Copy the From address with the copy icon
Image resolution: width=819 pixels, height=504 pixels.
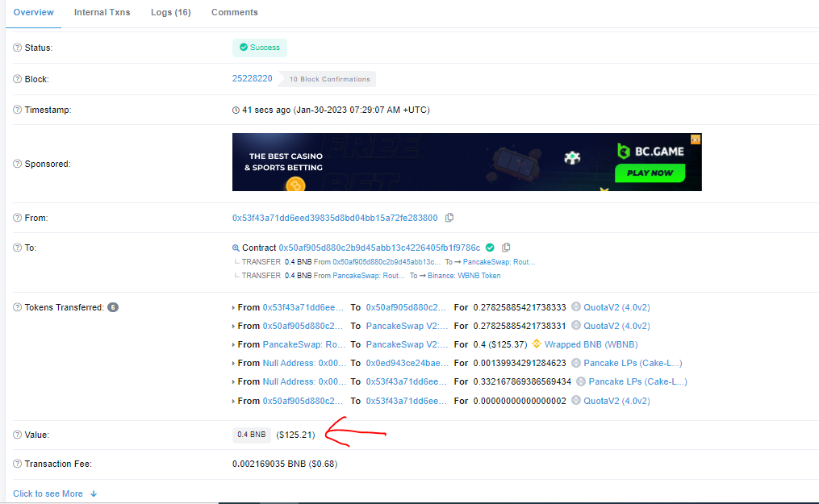coord(449,218)
